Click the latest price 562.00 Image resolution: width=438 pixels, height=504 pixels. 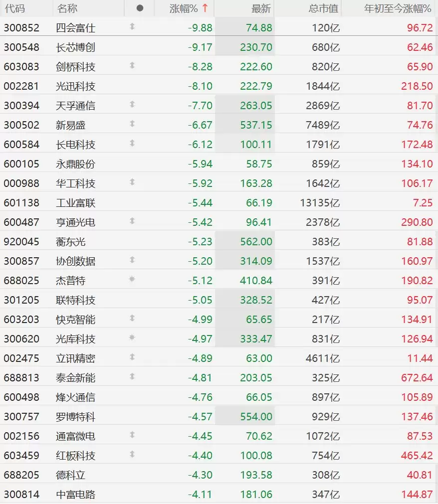pos(256,242)
